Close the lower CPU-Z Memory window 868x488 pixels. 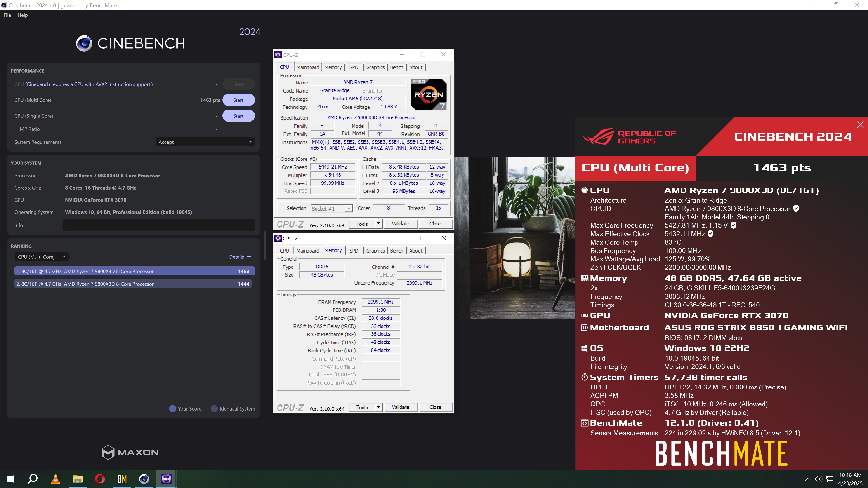click(x=444, y=238)
